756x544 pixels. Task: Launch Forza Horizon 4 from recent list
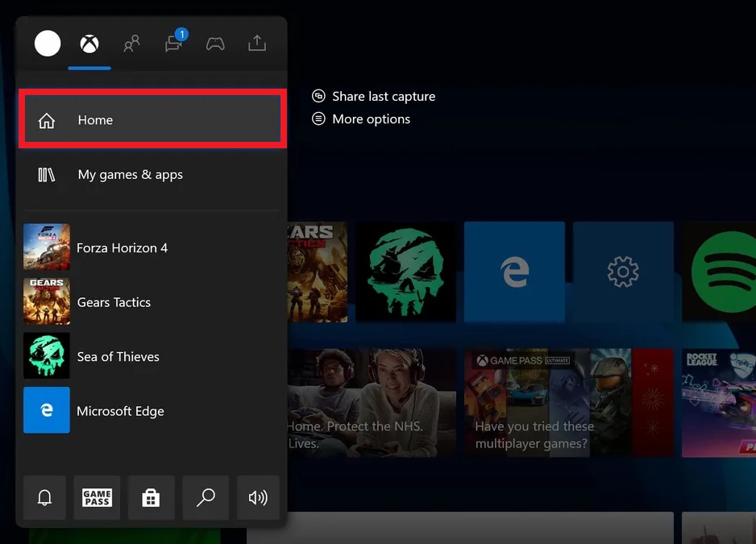click(x=152, y=247)
